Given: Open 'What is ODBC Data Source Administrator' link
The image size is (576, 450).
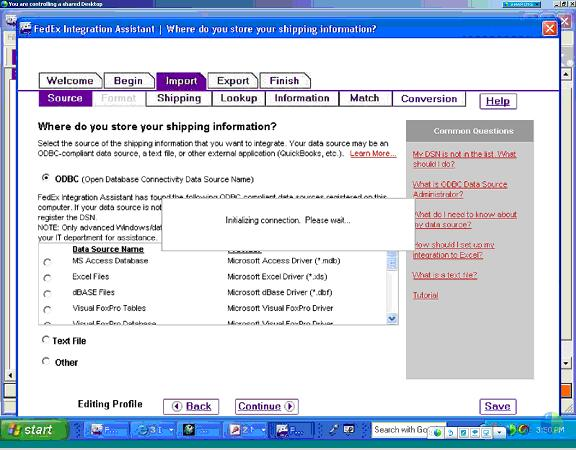Looking at the screenshot, I should coord(460,189).
